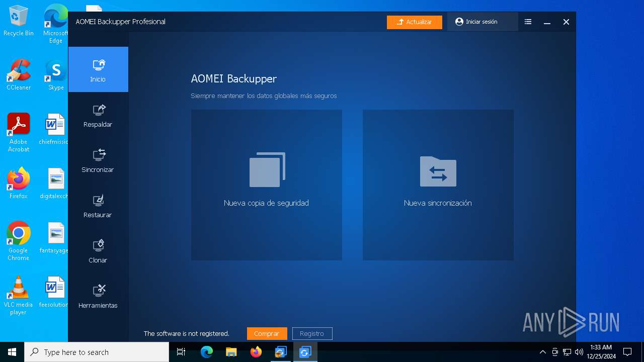The width and height of the screenshot is (644, 362).
Task: Click the orange Actualizar upgrade button
Action: (415, 22)
